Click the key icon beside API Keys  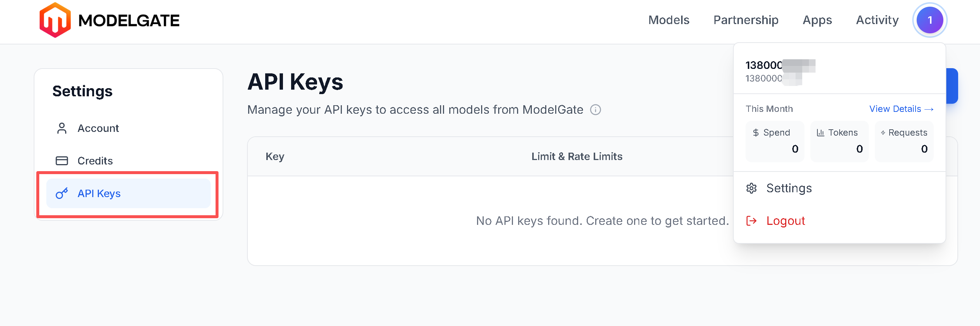pyautogui.click(x=61, y=194)
